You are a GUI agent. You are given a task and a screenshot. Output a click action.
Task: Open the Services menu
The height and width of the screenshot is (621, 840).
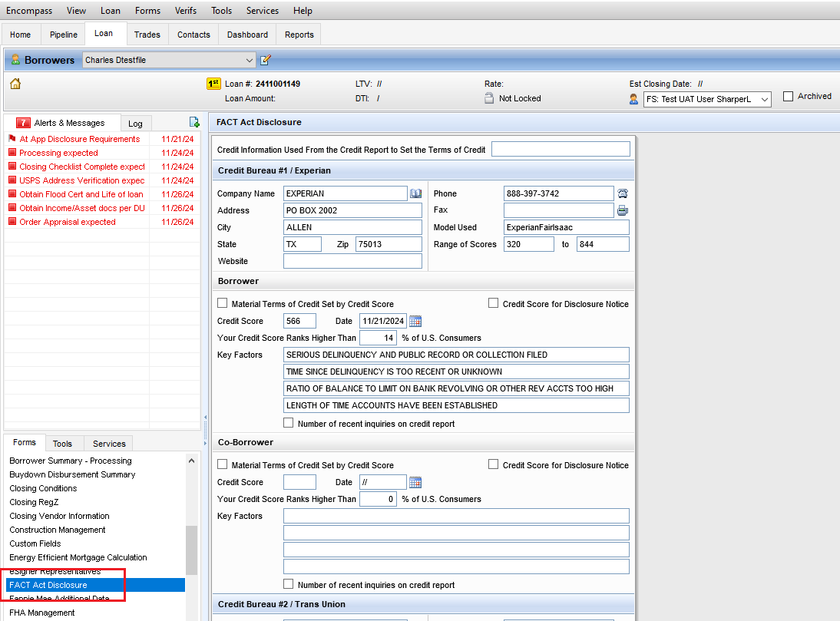[x=262, y=11]
